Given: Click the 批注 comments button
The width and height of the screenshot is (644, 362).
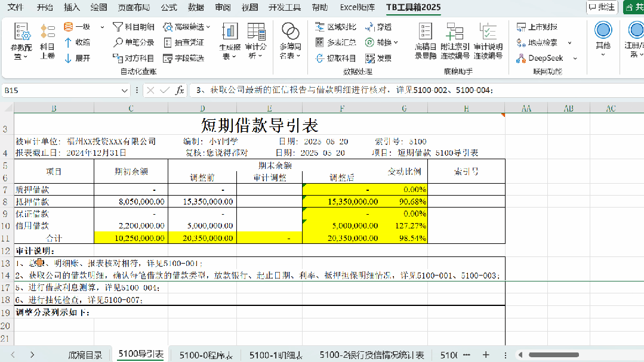Looking at the screenshot, I should [x=602, y=7].
